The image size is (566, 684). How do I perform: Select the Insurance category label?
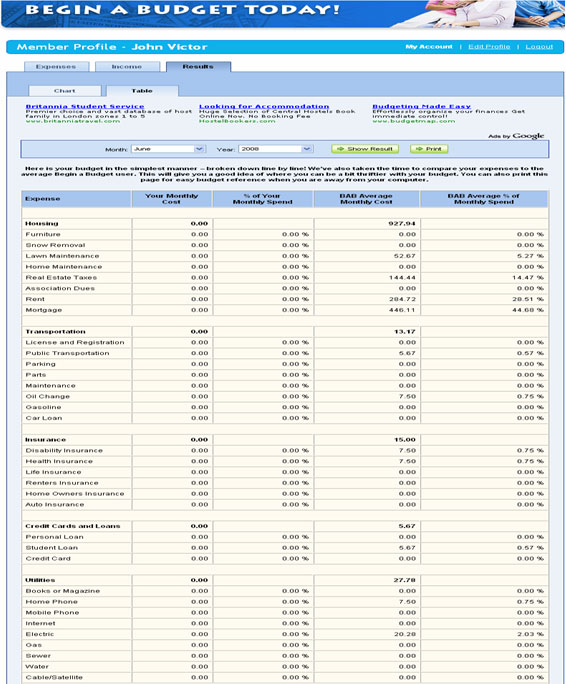click(45, 440)
